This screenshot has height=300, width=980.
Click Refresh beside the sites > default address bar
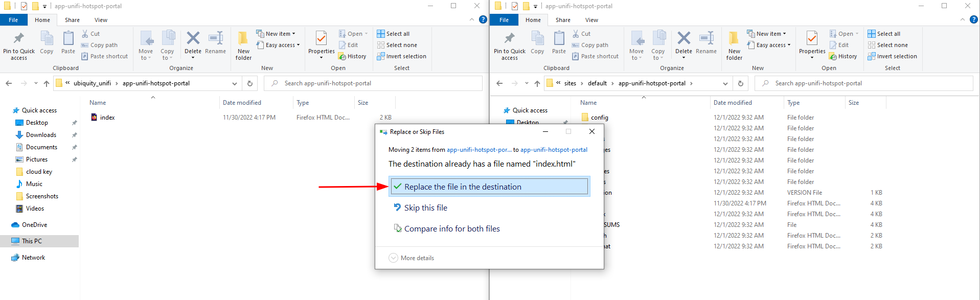click(x=740, y=83)
